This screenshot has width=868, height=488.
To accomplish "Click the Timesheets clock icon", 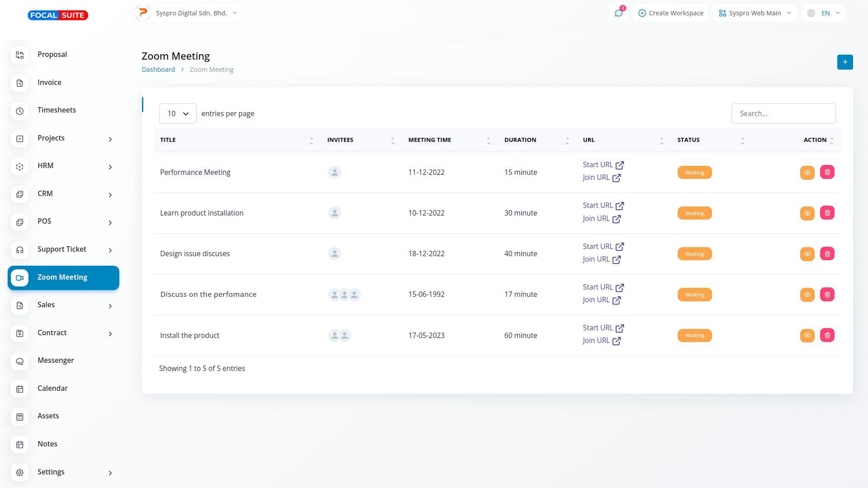I will 20,111.
